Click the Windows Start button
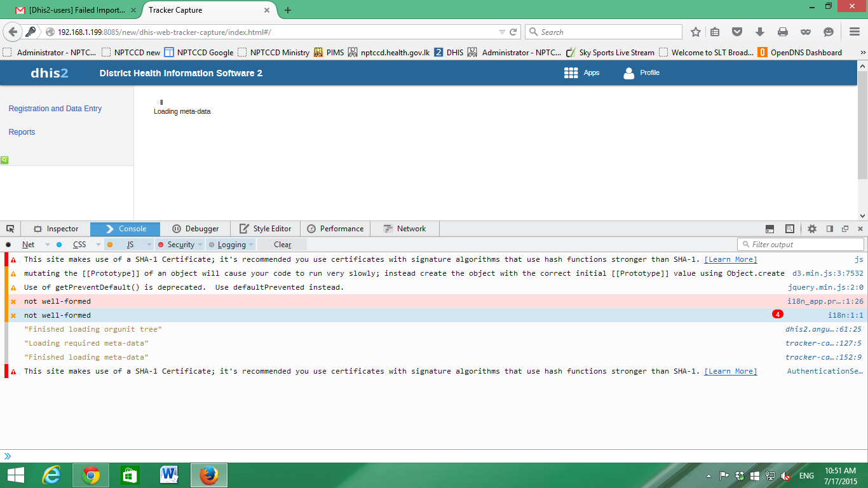The image size is (868, 488). point(15,475)
